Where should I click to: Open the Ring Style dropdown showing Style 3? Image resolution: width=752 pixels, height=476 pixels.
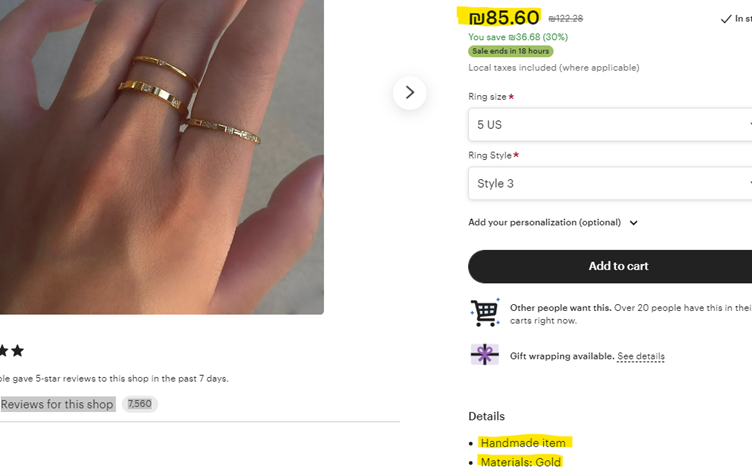pos(610,184)
